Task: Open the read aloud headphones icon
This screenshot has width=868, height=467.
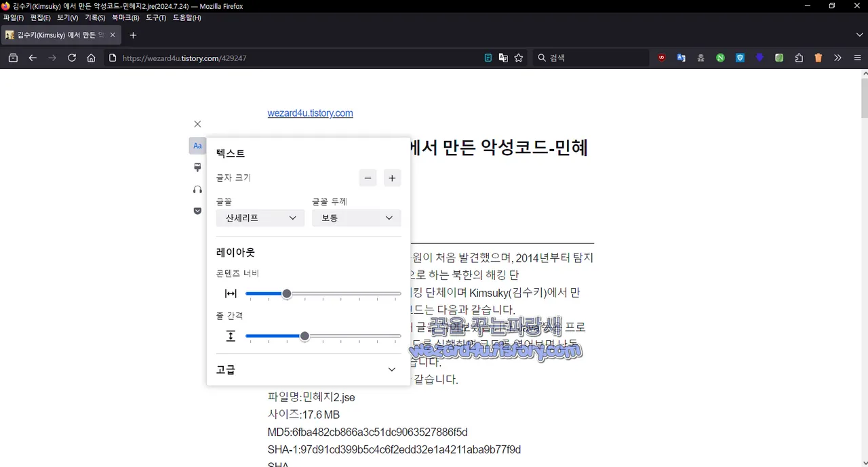Action: [x=197, y=189]
